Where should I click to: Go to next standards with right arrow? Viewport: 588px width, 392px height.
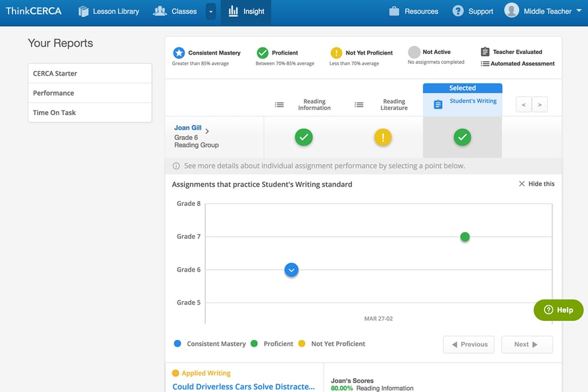[x=539, y=105]
